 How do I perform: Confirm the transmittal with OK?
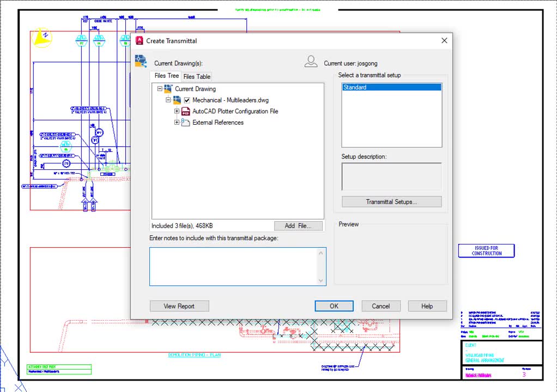pos(334,306)
